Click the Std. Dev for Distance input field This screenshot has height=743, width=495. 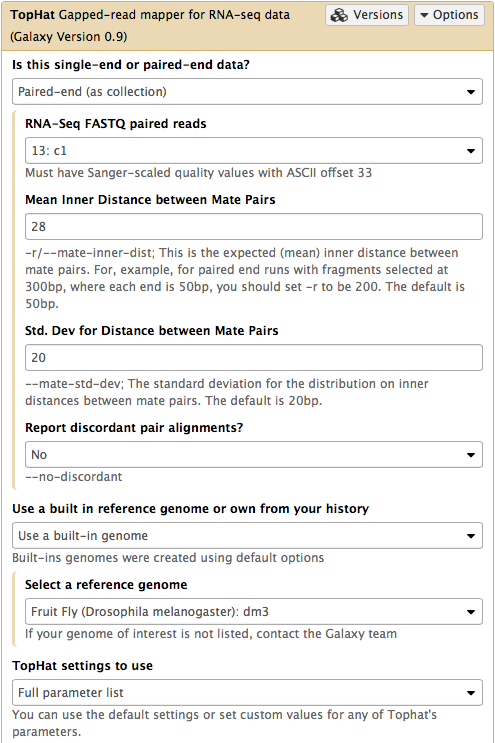[254, 358]
